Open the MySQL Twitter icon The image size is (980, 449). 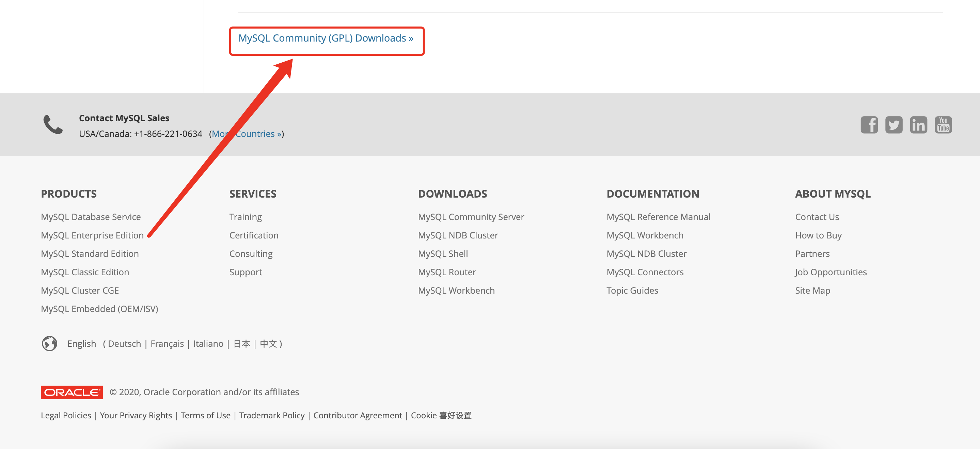click(894, 125)
